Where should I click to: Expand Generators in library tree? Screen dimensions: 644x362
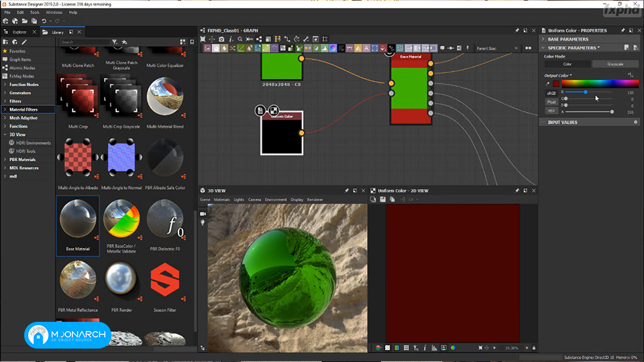(x=5, y=93)
